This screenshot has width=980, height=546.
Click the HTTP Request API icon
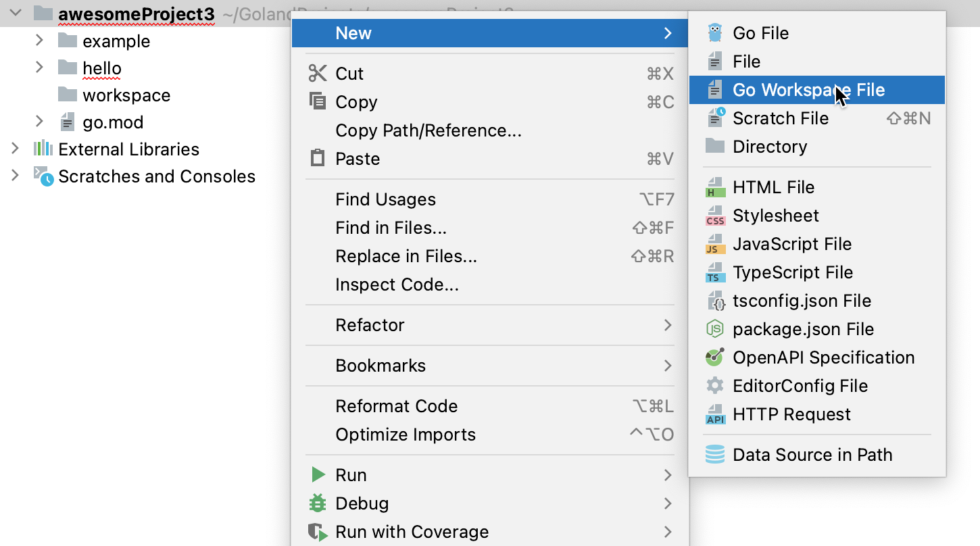pyautogui.click(x=715, y=414)
